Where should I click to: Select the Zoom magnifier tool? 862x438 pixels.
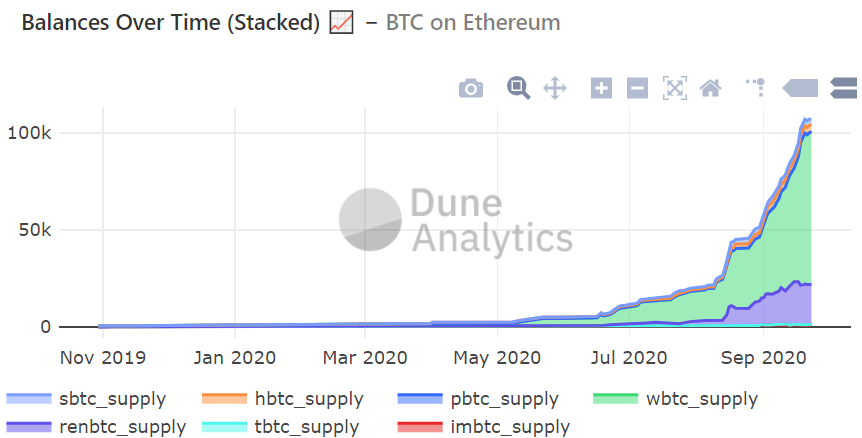pos(518,88)
